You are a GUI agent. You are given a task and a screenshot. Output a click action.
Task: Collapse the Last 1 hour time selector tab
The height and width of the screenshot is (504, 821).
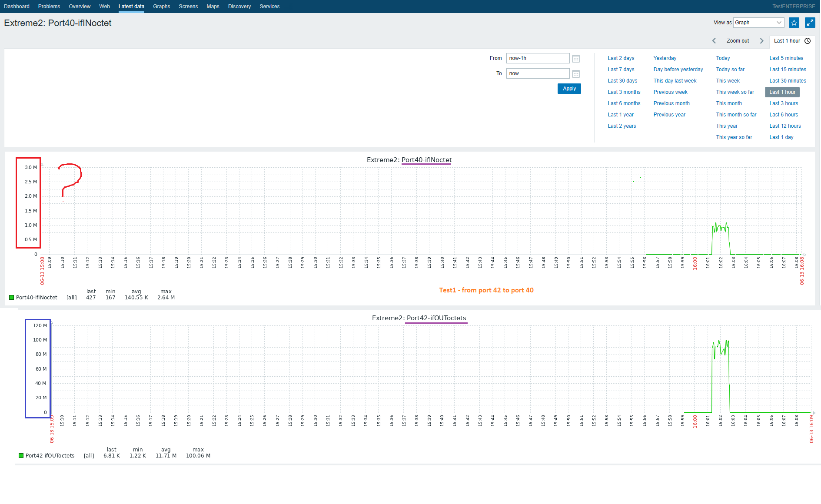tap(787, 41)
